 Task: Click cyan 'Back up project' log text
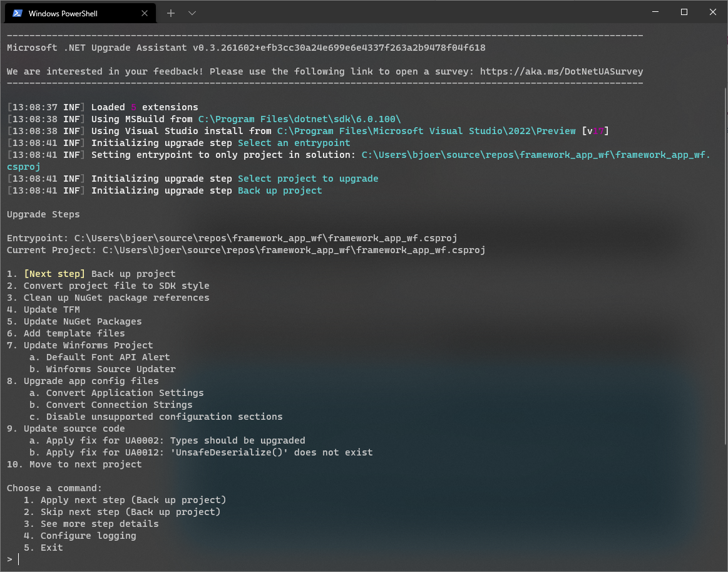[x=280, y=190]
